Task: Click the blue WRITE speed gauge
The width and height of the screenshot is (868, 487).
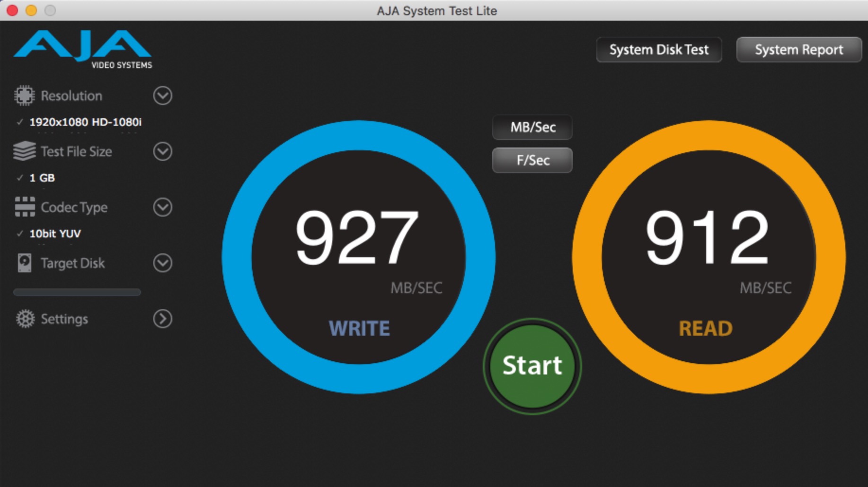Action: click(359, 257)
